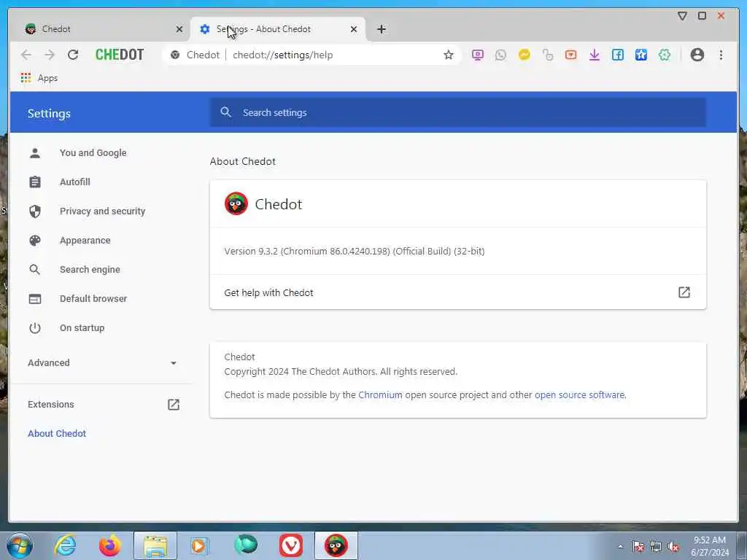Click the Advanced dropdown arrow
The width and height of the screenshot is (747, 560).
174,363
